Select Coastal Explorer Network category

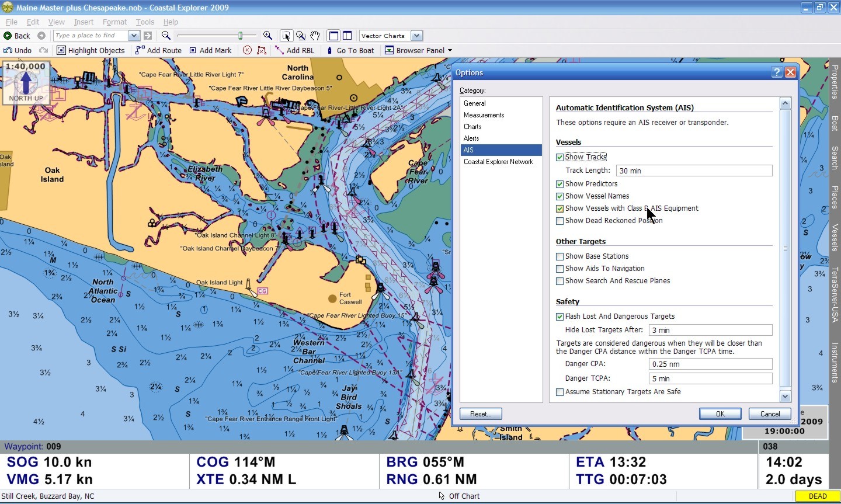501,162
